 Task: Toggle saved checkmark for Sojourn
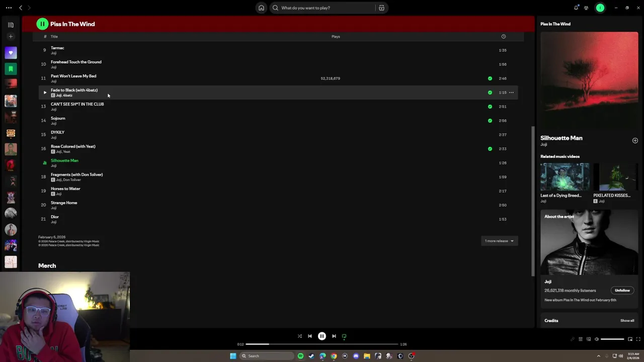point(490,121)
